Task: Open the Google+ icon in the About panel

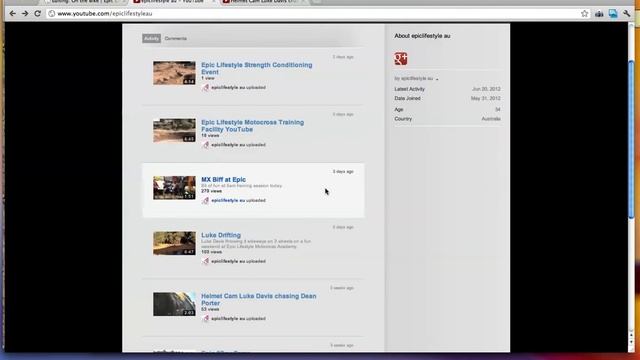Action: click(400, 59)
